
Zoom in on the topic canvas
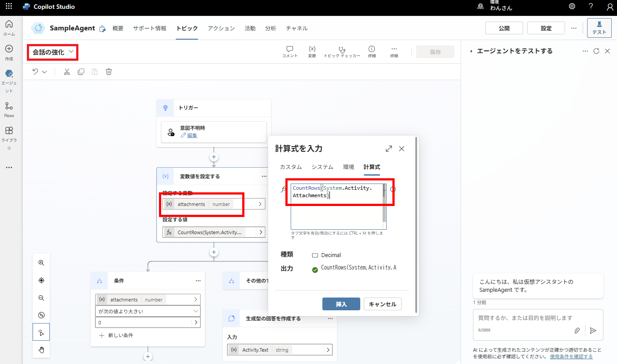point(41,262)
